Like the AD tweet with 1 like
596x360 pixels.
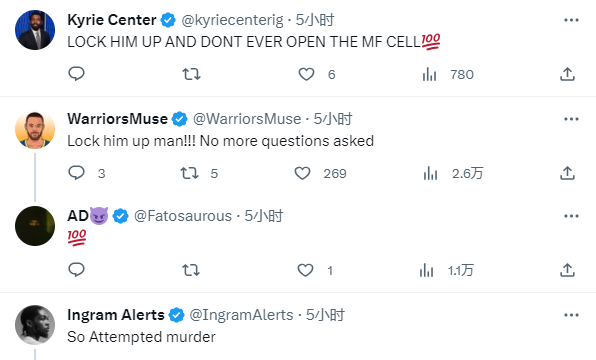(315, 270)
